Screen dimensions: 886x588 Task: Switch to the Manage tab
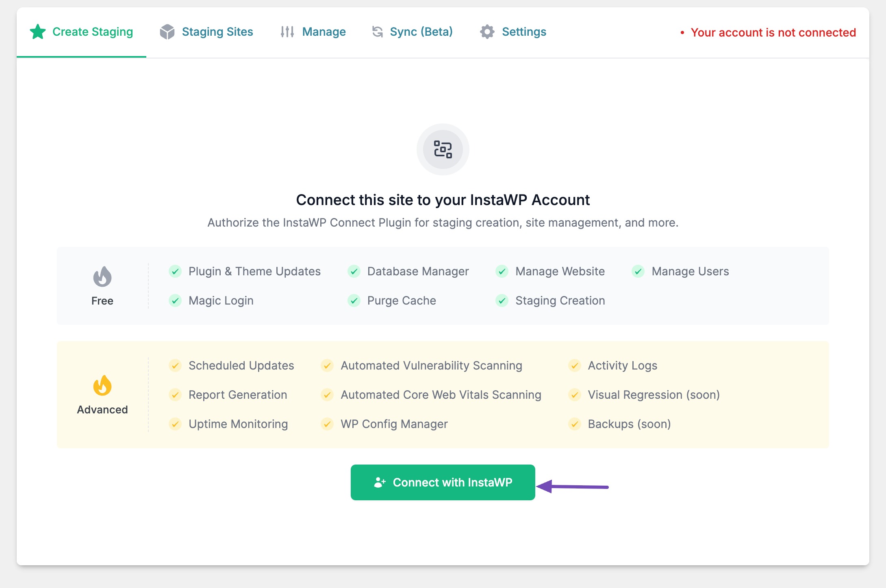coord(324,32)
